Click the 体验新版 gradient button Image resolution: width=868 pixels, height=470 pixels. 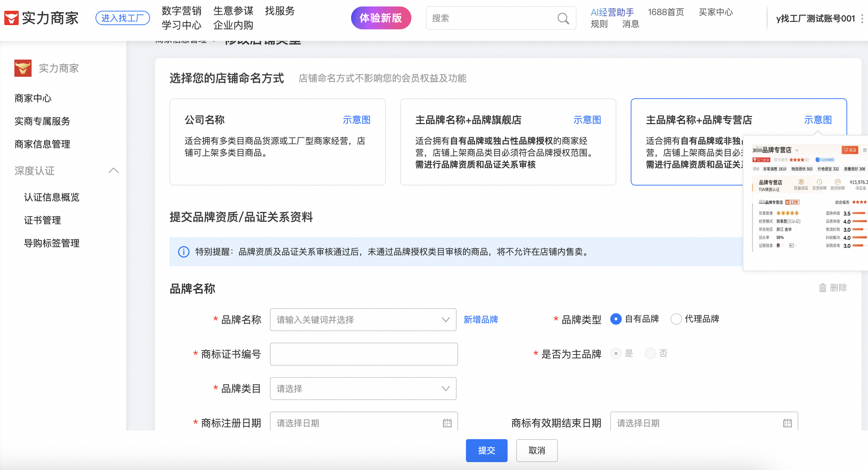(x=381, y=18)
